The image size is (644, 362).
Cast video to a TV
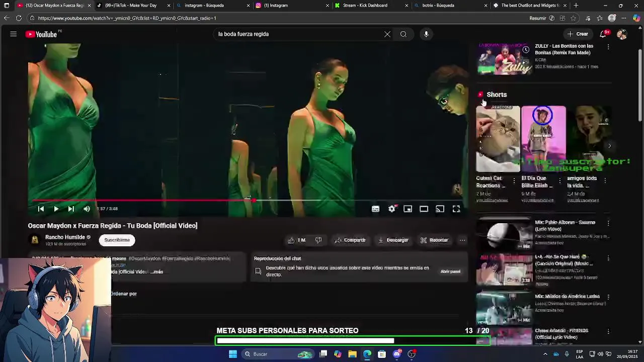coord(440,209)
